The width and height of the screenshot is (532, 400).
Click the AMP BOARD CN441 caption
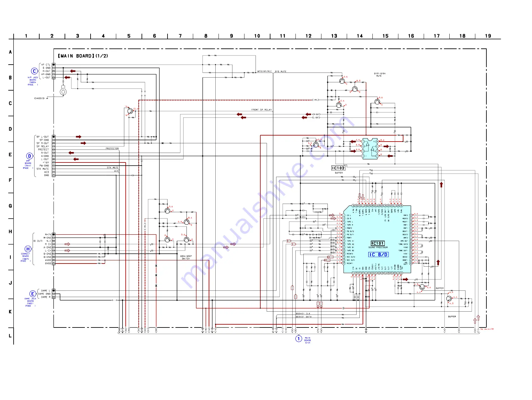(28, 164)
